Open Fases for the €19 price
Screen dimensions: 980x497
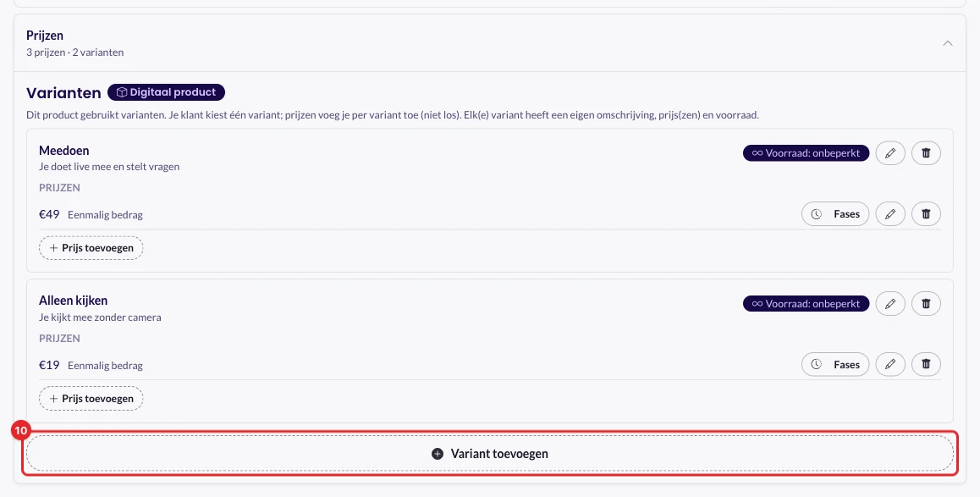[835, 364]
